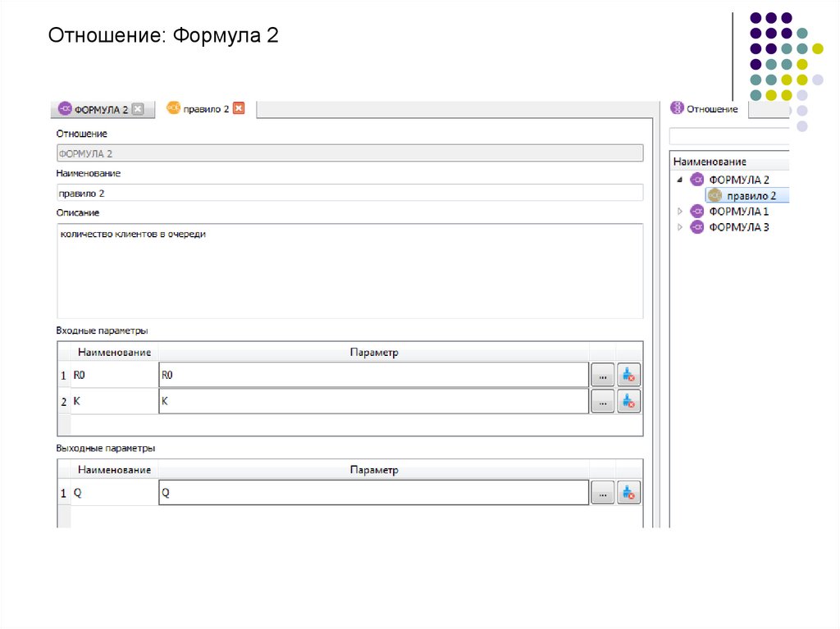Click output parameter name cell Q
Viewport: 840px width, 629px height.
(114, 493)
